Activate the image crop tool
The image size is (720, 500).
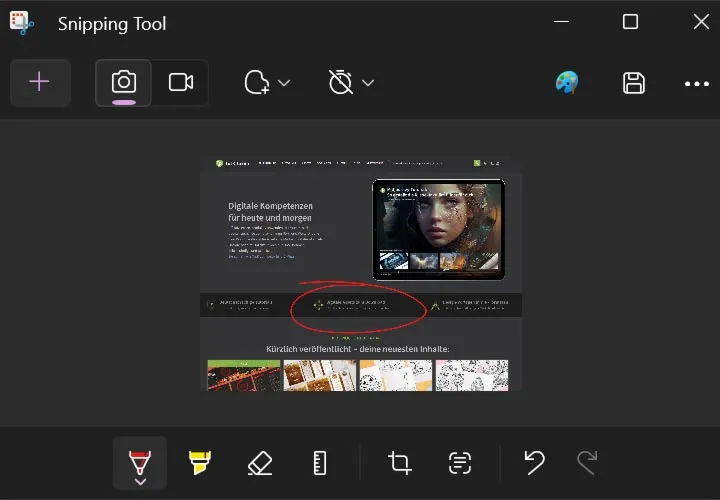point(399,463)
